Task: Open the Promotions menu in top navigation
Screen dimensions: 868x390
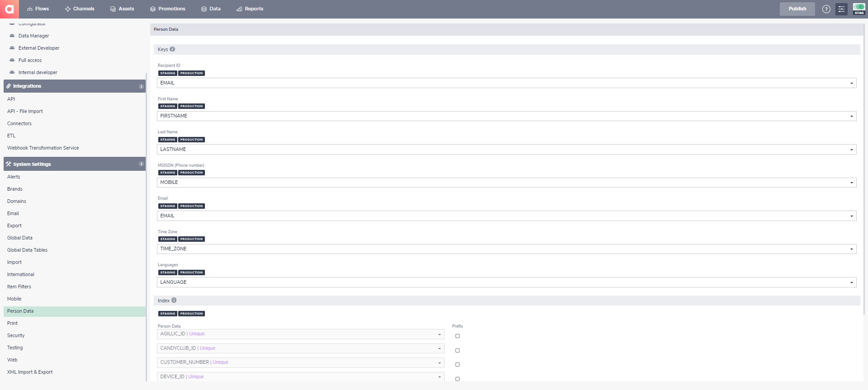Action: (167, 9)
